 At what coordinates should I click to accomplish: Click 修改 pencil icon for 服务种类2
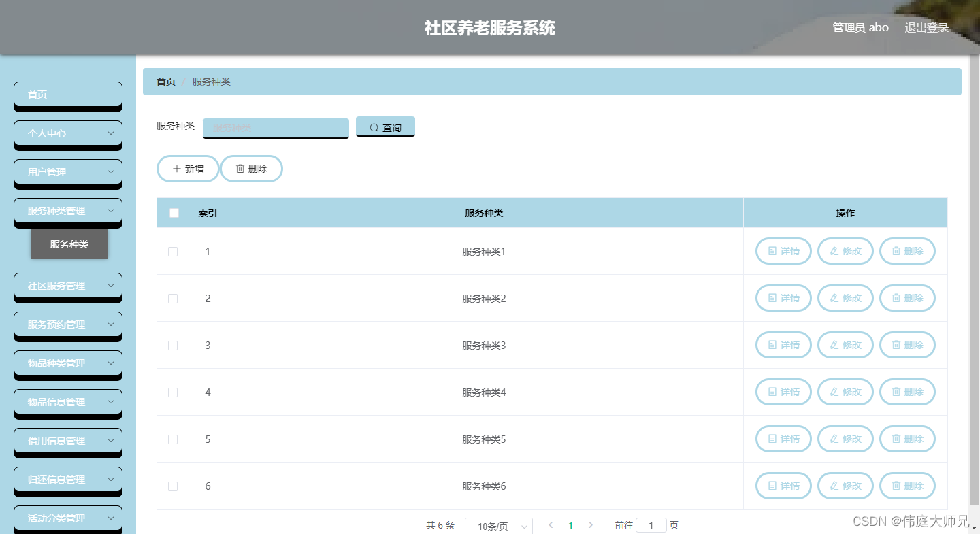click(x=834, y=298)
